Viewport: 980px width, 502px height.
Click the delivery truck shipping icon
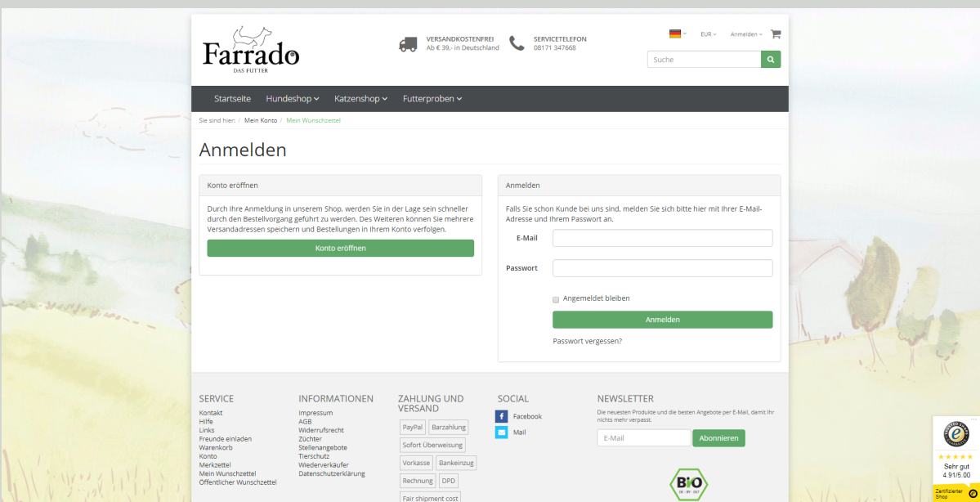pos(408,44)
